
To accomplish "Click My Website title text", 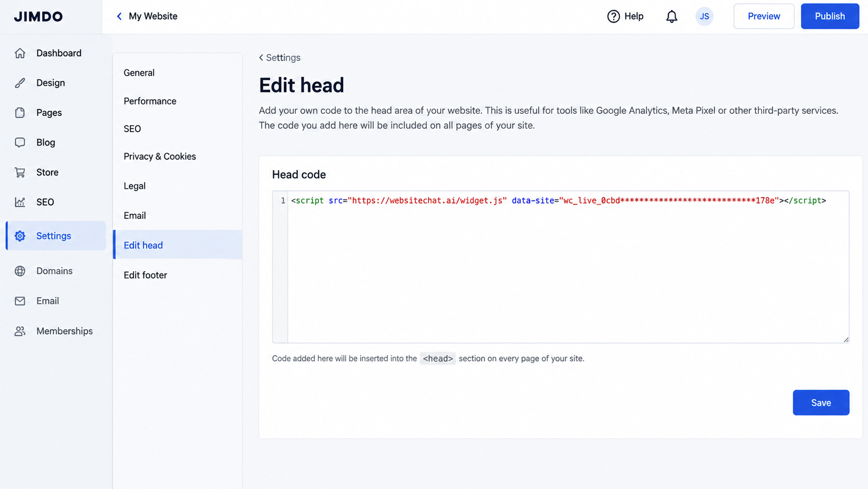I will pos(153,16).
